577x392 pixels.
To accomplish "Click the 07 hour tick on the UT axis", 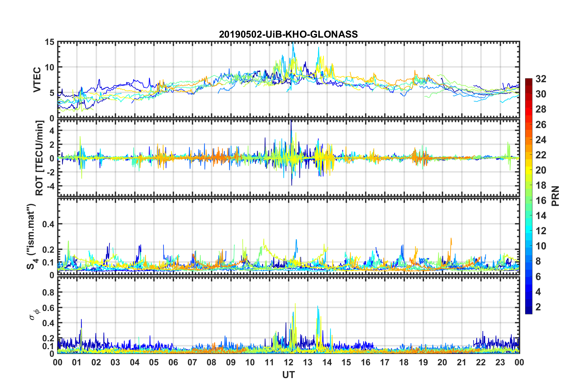I will [x=192, y=362].
